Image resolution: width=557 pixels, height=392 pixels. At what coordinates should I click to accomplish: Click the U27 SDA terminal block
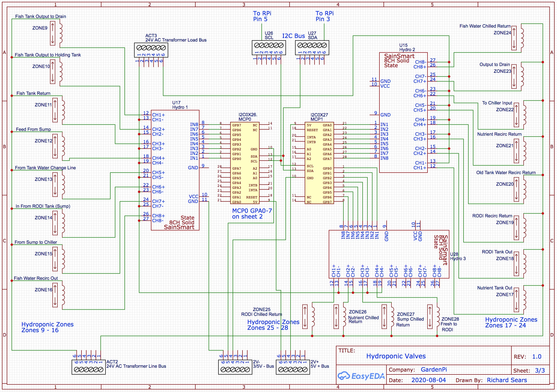coord(312,48)
